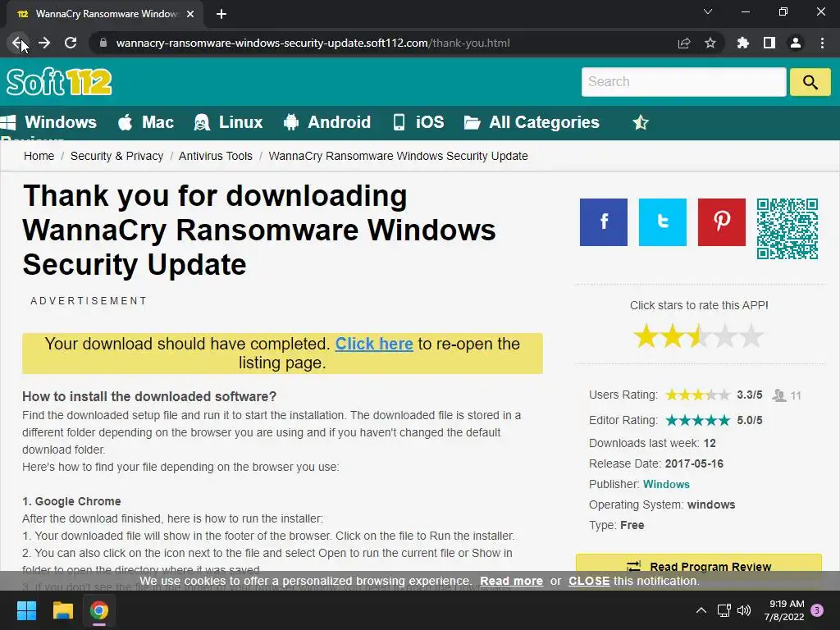840x630 pixels.
Task: Open Antivirus Tools breadcrumb
Action: pyautogui.click(x=216, y=156)
